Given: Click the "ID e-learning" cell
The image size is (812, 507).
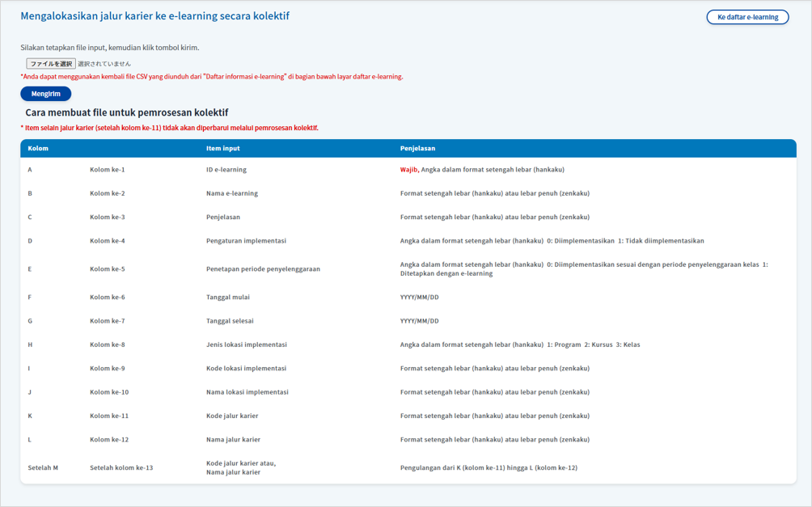Looking at the screenshot, I should (x=226, y=170).
